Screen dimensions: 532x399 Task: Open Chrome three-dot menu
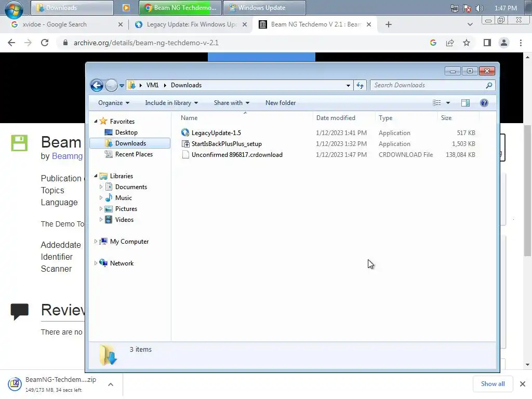521,43
